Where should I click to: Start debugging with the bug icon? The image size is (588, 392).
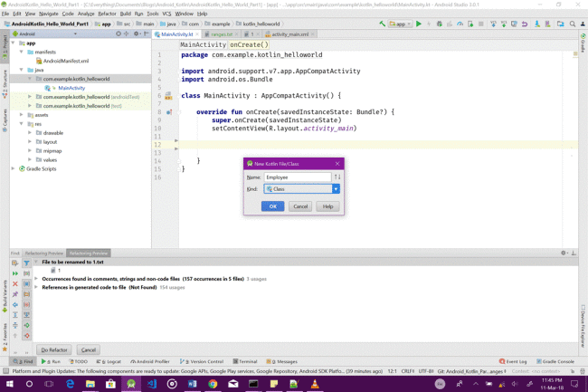point(440,24)
